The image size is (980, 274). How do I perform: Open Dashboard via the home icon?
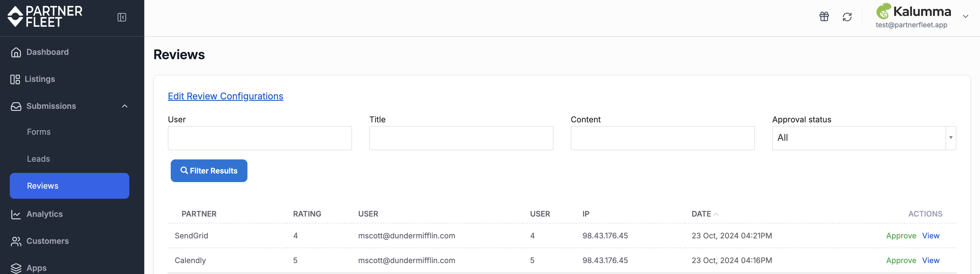click(x=16, y=52)
